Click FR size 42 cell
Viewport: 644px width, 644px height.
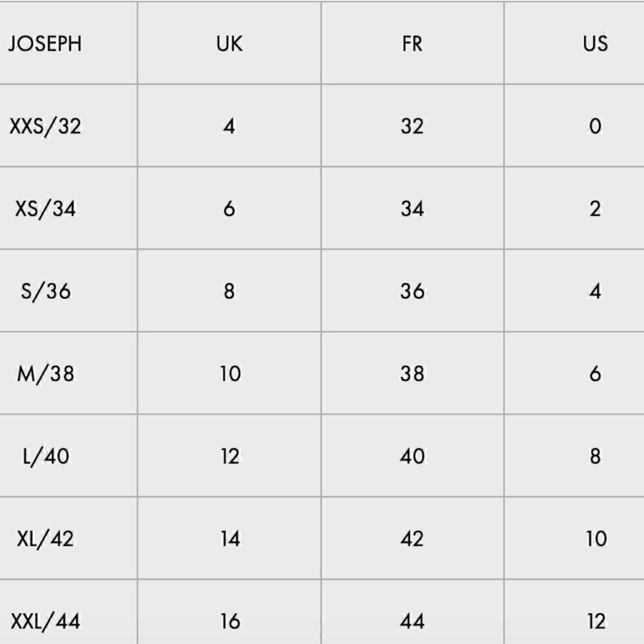[412, 539]
